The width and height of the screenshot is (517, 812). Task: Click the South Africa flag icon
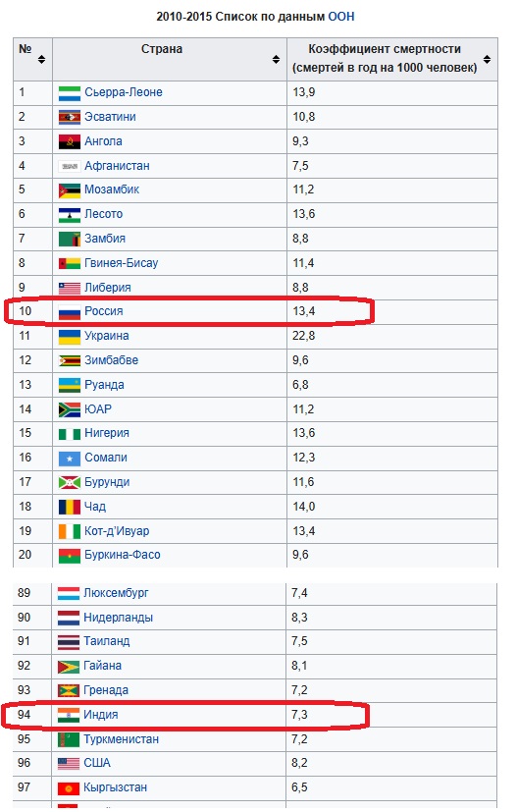(70, 410)
